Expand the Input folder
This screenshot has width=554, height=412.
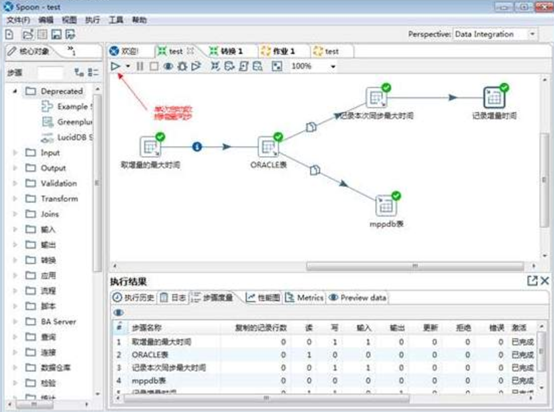pyautogui.click(x=15, y=153)
